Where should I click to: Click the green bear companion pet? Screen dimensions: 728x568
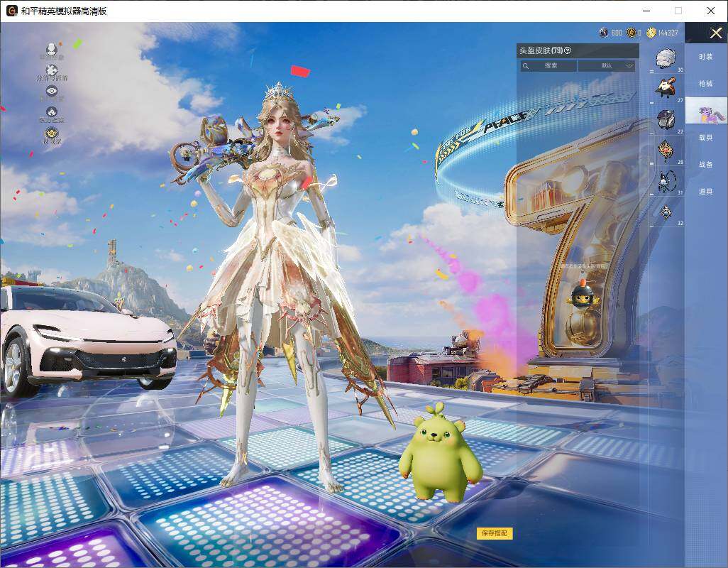point(440,454)
